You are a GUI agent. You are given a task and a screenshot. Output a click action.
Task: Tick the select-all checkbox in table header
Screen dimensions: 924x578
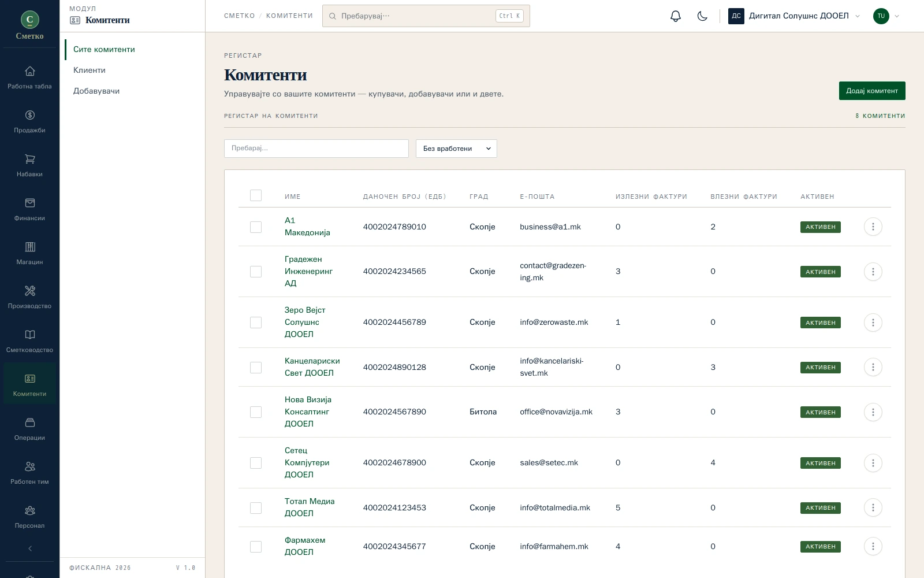coord(256,195)
